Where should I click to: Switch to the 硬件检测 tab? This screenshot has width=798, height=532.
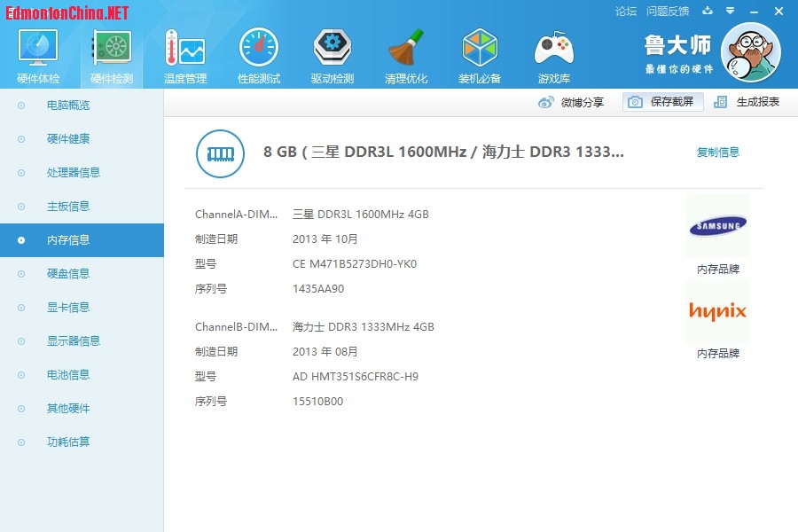[x=112, y=55]
